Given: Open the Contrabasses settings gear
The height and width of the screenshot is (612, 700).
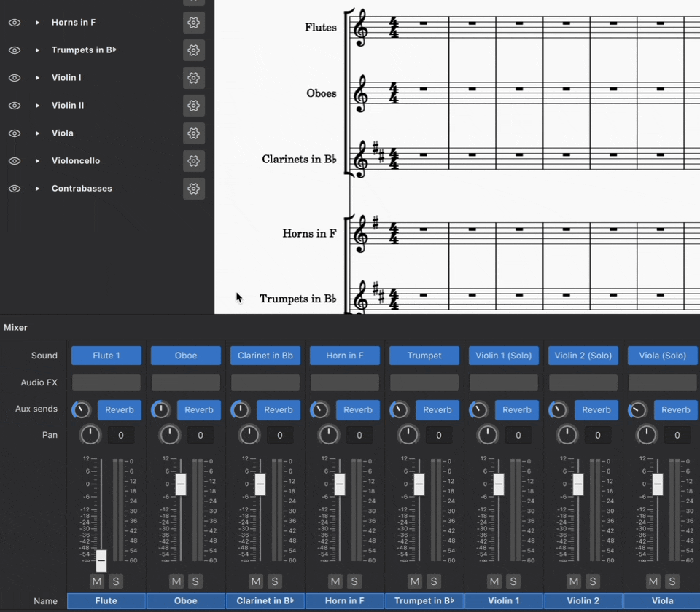Looking at the screenshot, I should (x=193, y=189).
